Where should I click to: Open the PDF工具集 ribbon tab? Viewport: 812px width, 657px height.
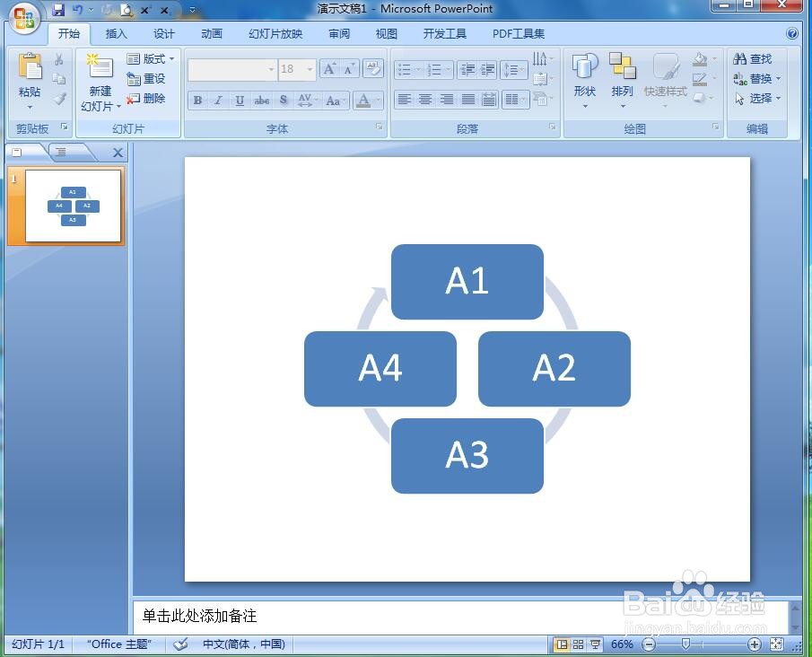519,34
